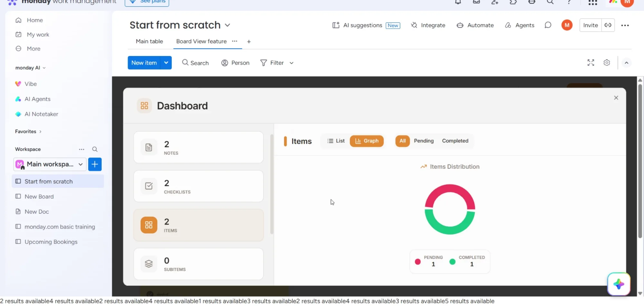
Task: Open the Start from scratch board
Action: 58,181
